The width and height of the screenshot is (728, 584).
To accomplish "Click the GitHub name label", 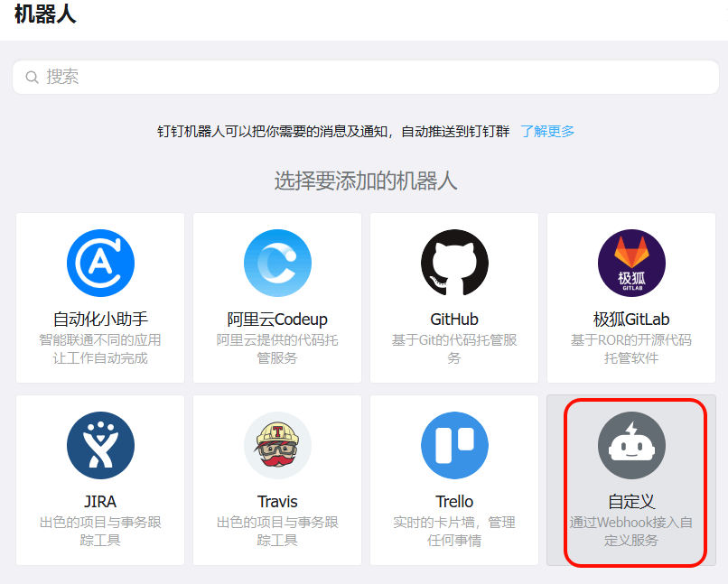I will (454, 320).
